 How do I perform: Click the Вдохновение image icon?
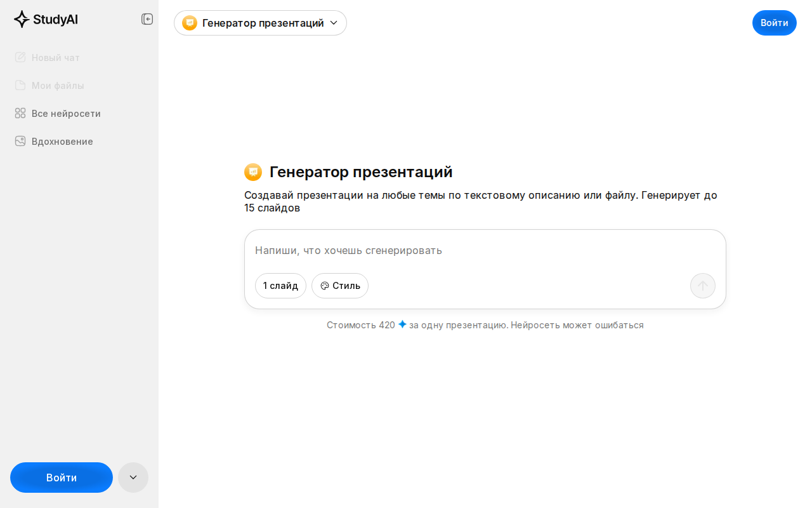tap(20, 141)
